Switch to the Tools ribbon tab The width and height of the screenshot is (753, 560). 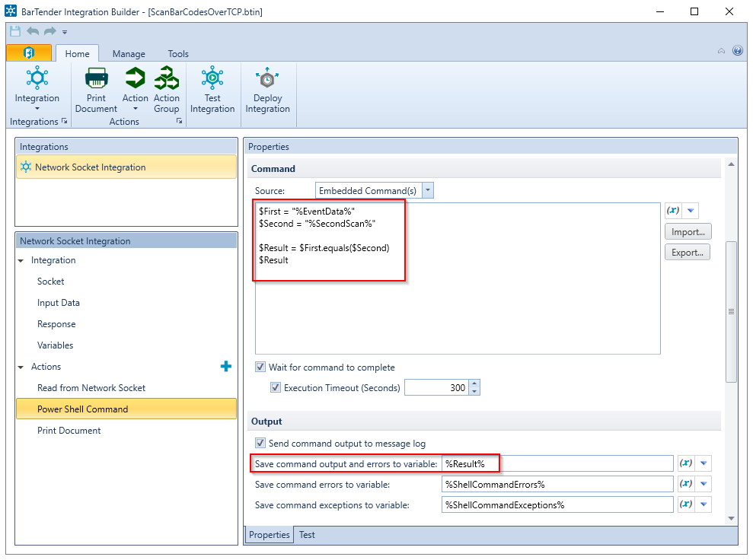pos(178,54)
